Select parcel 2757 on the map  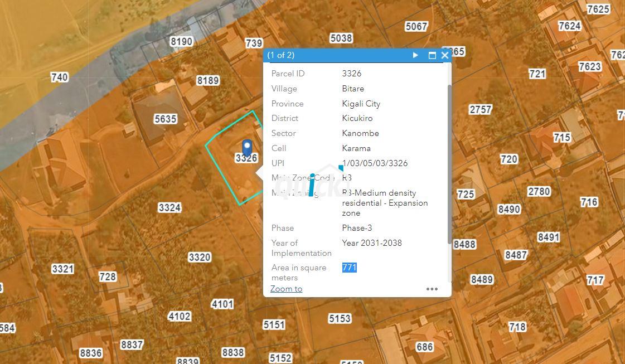point(480,110)
